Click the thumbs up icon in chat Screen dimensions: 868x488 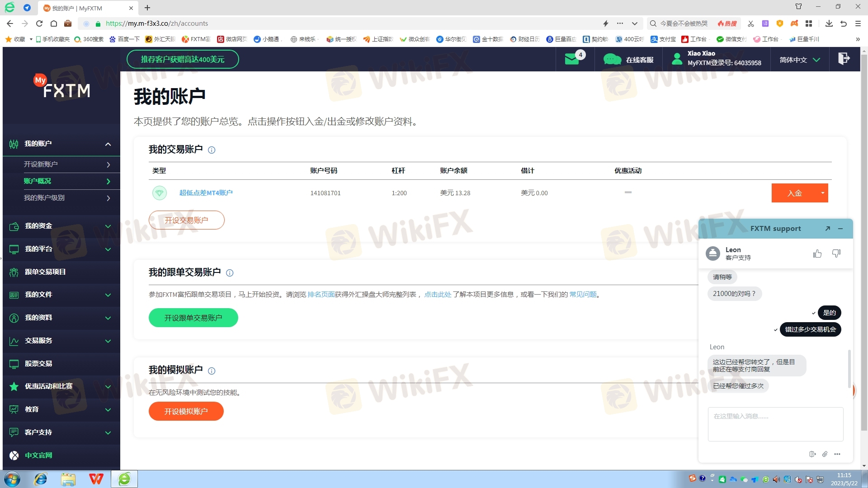817,253
